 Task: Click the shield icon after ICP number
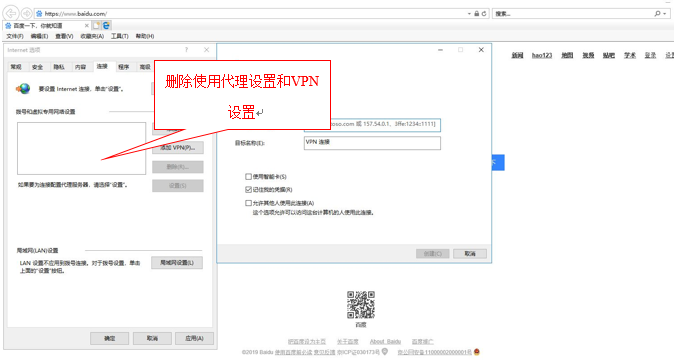[x=385, y=352]
